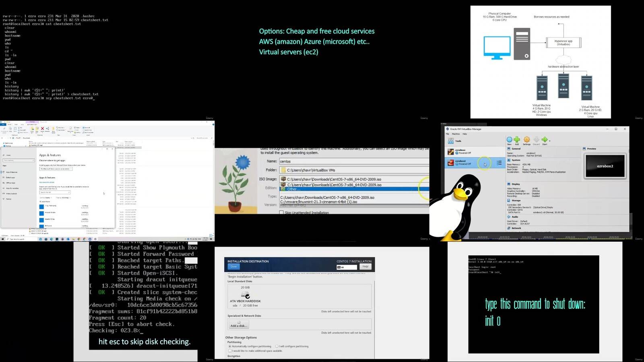Click the Preview panel header icon

tap(584, 149)
